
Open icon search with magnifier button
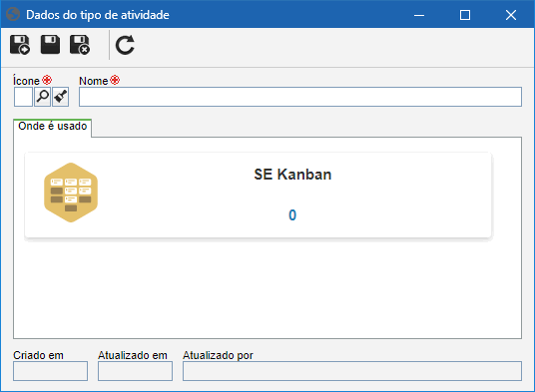click(42, 97)
